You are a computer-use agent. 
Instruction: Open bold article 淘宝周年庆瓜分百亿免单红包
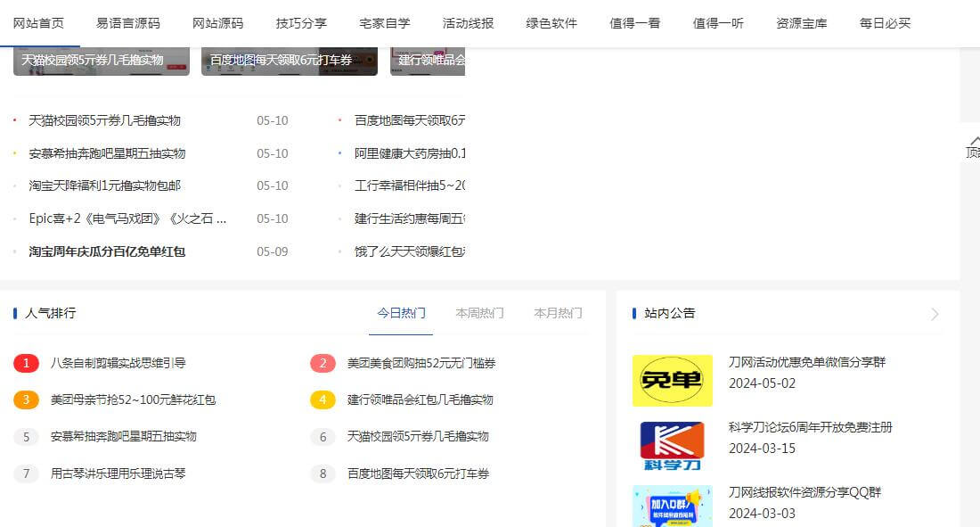107,251
